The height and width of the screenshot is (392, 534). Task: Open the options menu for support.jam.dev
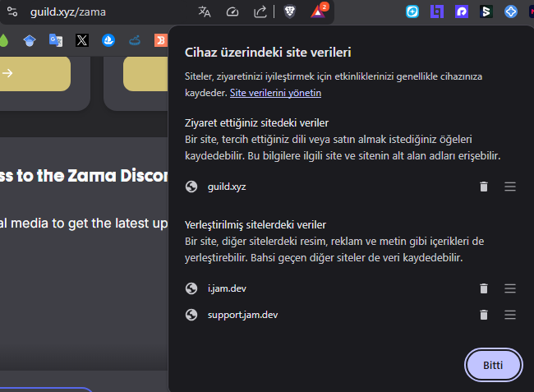point(510,315)
